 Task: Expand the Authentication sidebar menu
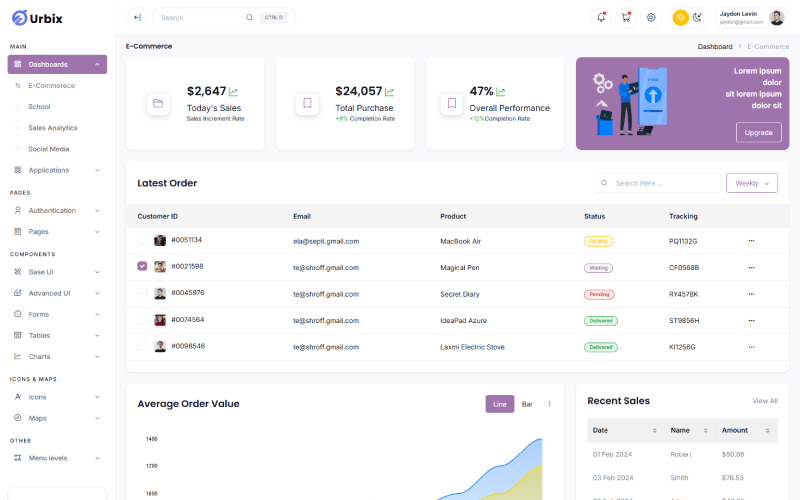[56, 211]
